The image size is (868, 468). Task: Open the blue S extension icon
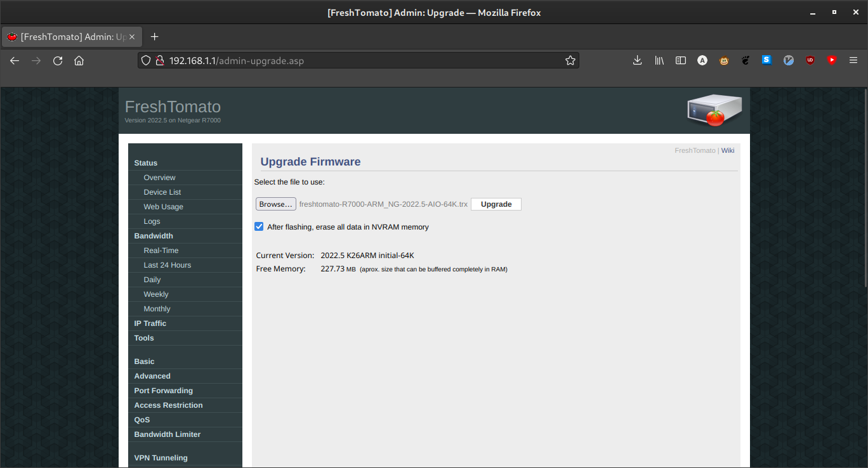pyautogui.click(x=766, y=60)
